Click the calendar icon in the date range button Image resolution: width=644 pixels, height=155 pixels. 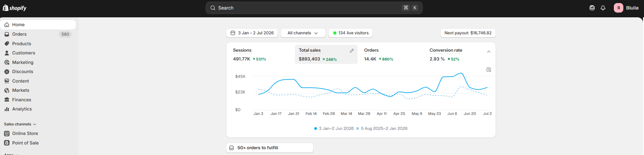pos(233,33)
